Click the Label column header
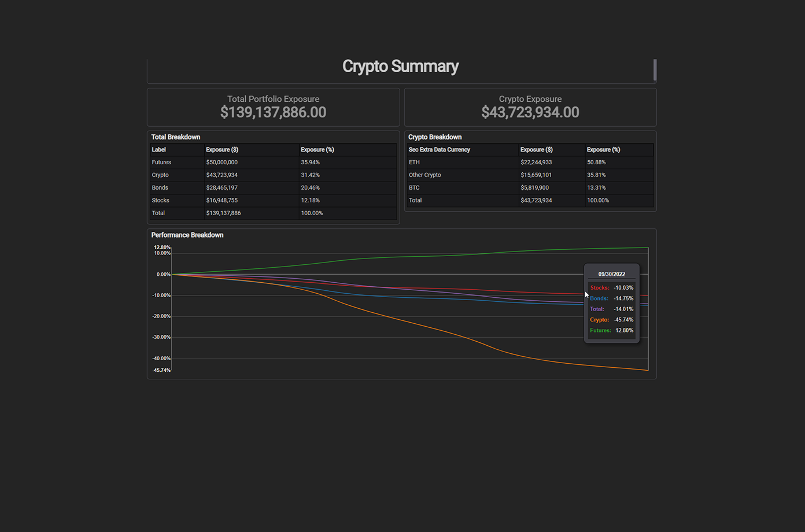805x532 pixels. click(x=158, y=149)
